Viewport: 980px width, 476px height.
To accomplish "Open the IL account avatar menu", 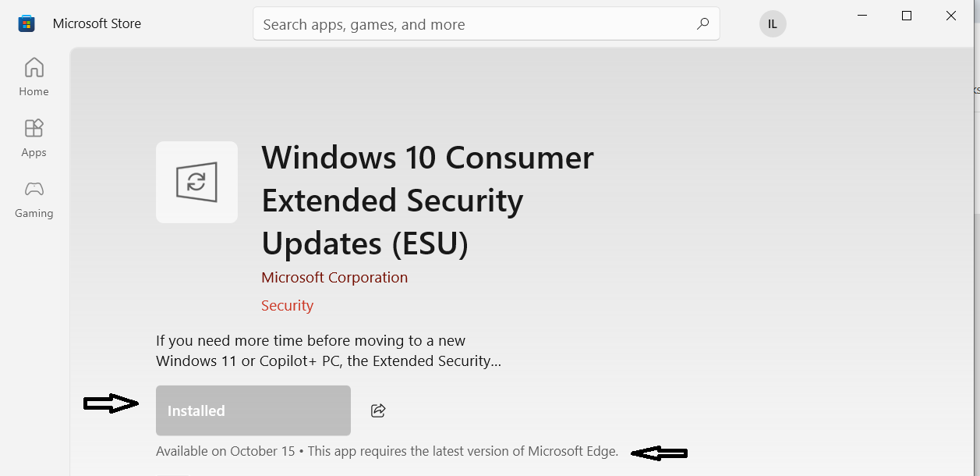I will 772,23.
